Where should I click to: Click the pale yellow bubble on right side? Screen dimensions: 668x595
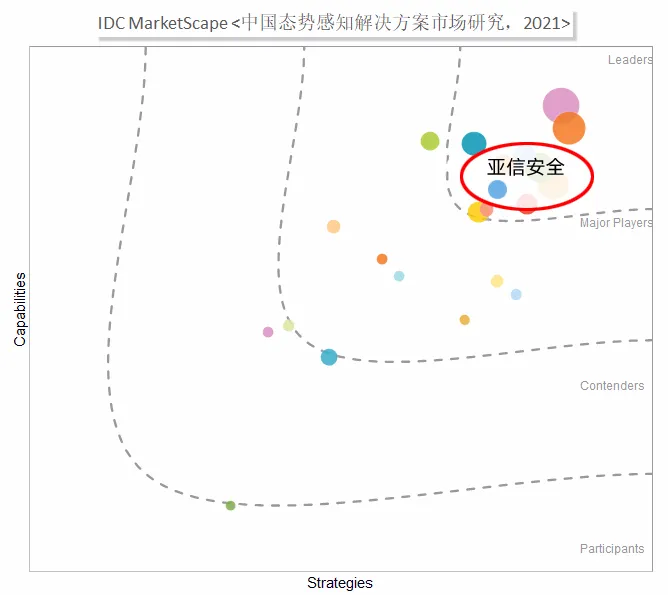(x=497, y=281)
